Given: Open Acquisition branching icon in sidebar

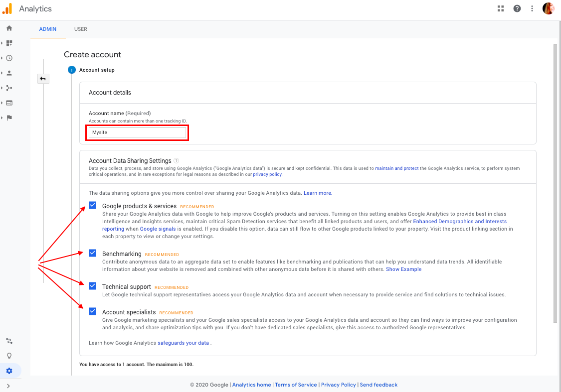Looking at the screenshot, I should point(9,88).
